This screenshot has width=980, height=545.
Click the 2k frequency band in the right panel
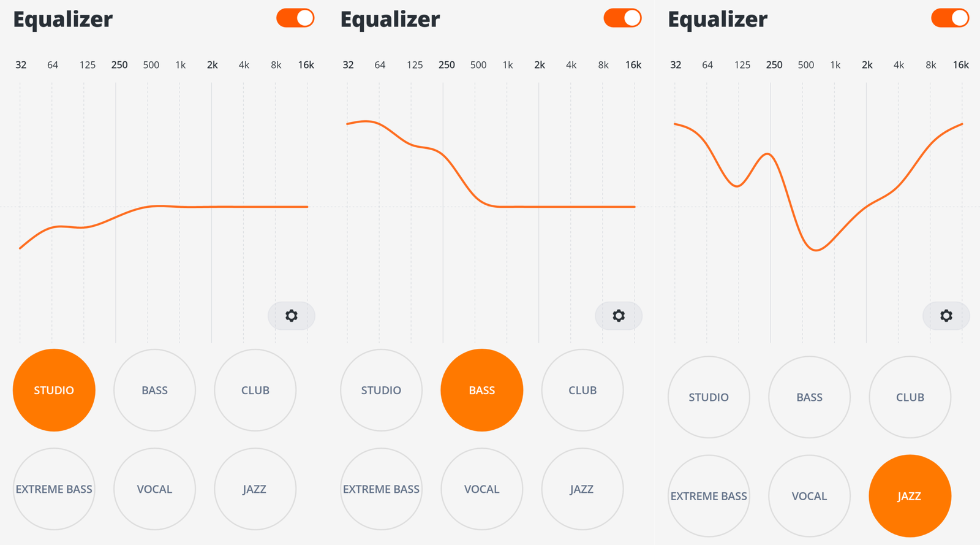(x=867, y=65)
